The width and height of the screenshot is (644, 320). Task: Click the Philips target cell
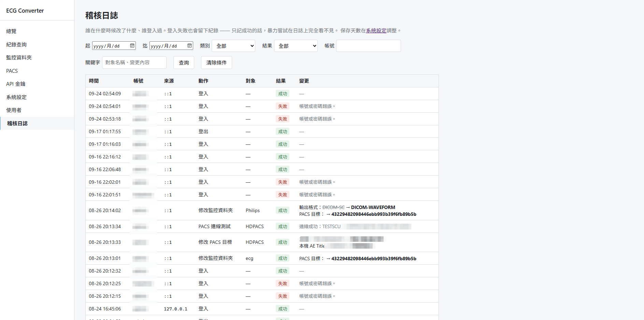pos(253,210)
